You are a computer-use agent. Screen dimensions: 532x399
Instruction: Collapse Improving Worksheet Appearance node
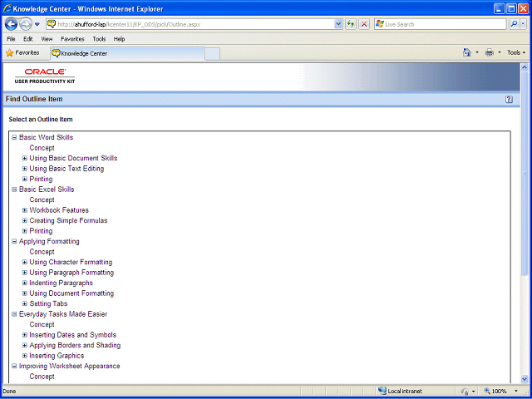pyautogui.click(x=14, y=366)
